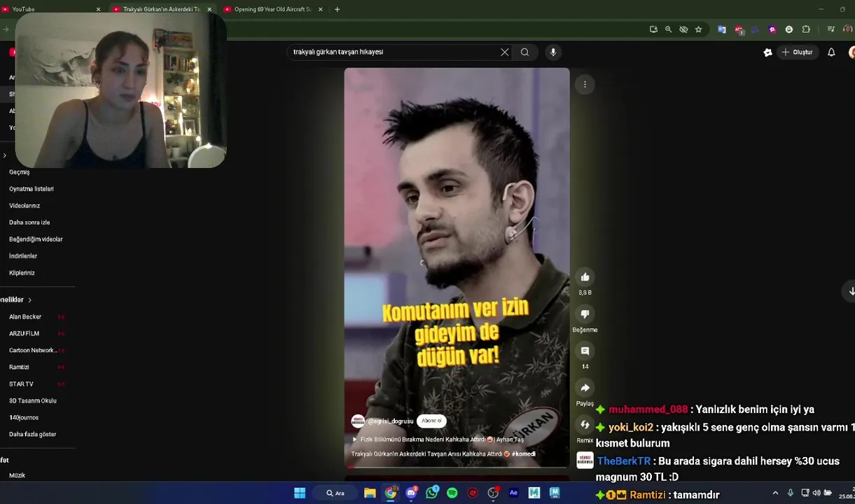Viewport: 855px width, 504px height.
Task: Open @egrisi_dogrusu channel name
Action: point(391,421)
